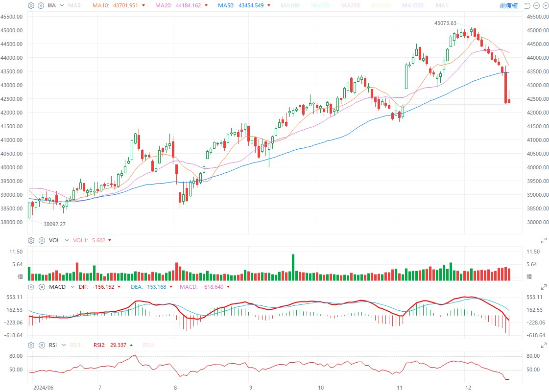Screen dimensions: 549x392
Task: Click the tallest green volume bar
Action: (293, 267)
